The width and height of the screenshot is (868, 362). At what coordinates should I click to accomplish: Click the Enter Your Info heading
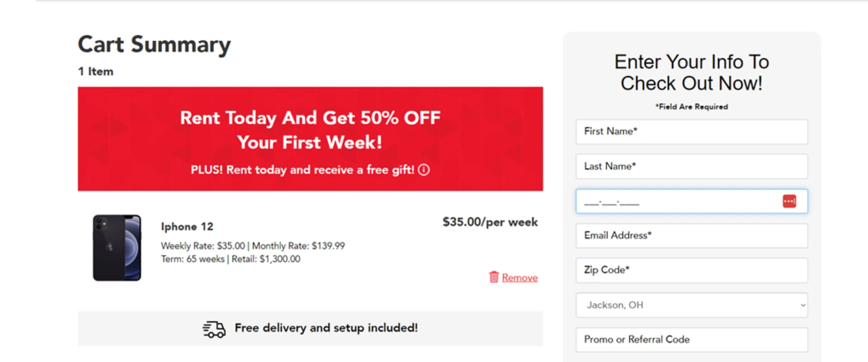691,72
